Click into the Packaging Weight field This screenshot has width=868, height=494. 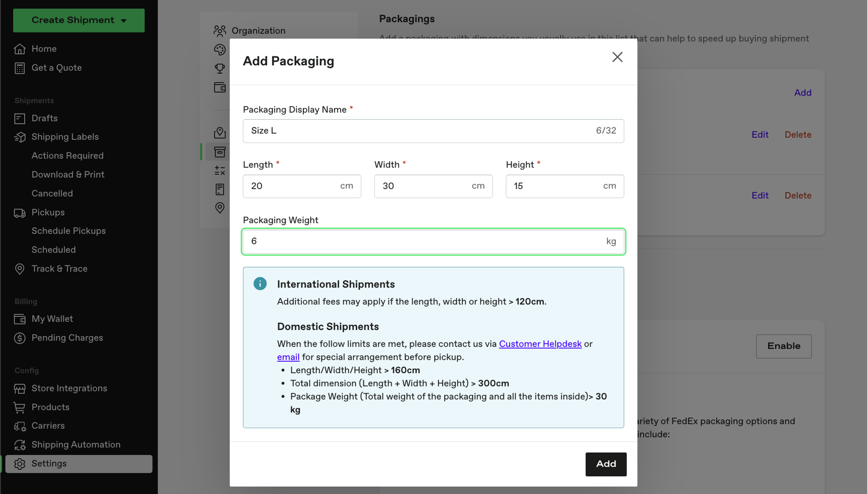coord(424,241)
